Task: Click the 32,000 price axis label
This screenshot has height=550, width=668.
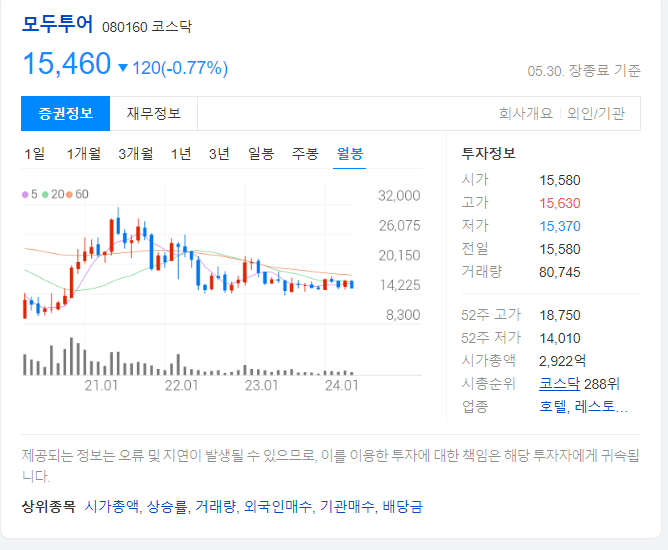Action: click(x=399, y=196)
